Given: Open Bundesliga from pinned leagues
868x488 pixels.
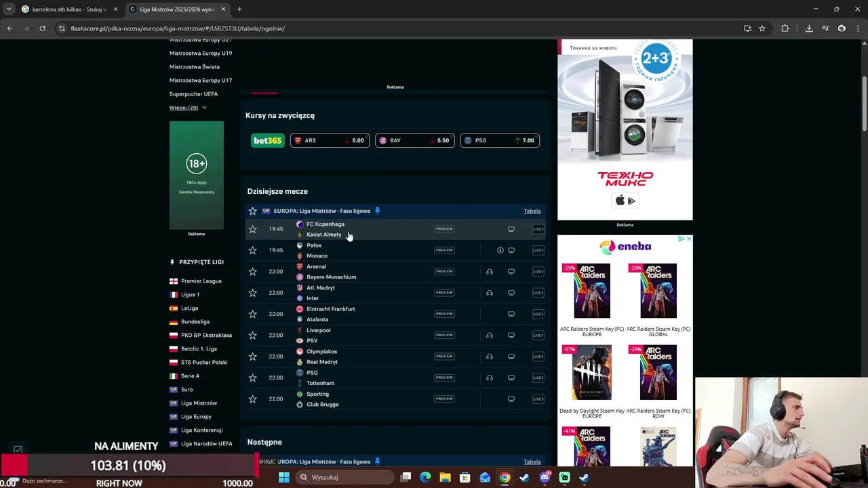Looking at the screenshot, I should click(x=195, y=321).
